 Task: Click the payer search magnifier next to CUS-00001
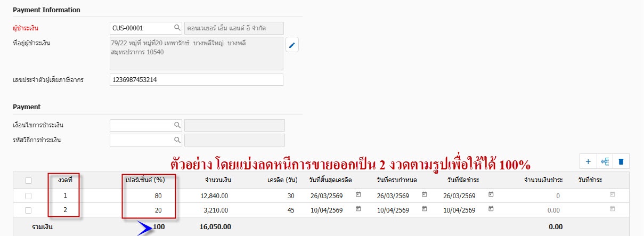pyautogui.click(x=177, y=28)
